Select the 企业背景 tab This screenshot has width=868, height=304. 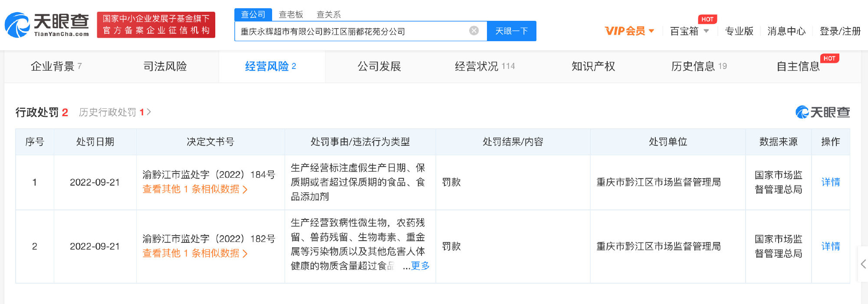56,66
